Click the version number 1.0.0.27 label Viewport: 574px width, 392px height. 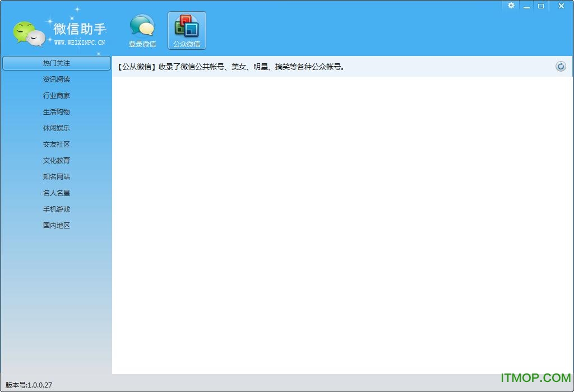pos(29,385)
